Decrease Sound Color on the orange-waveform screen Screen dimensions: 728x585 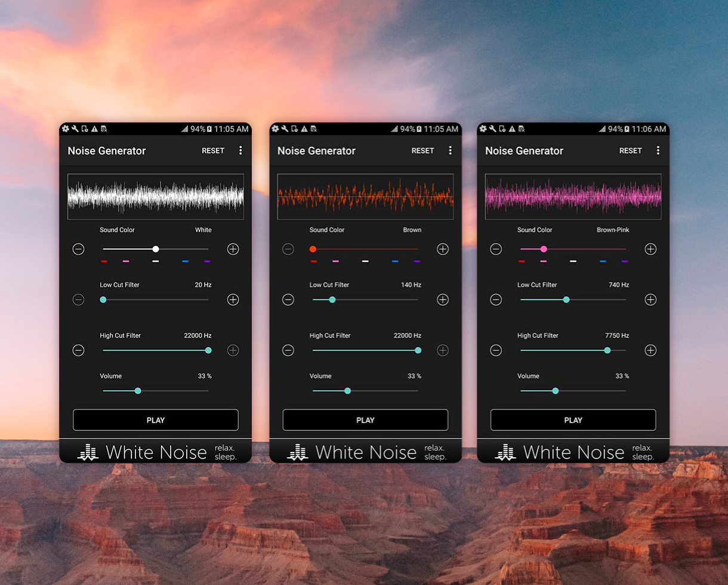point(288,249)
